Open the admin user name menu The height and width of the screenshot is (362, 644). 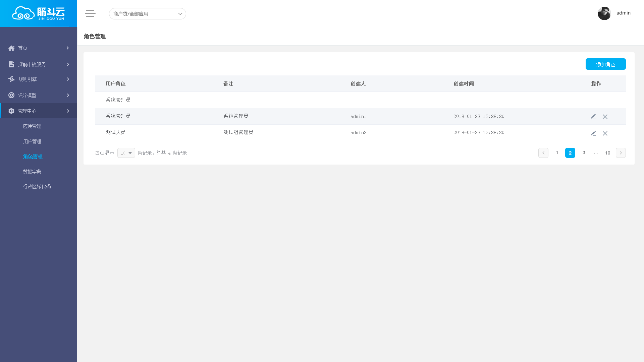(624, 13)
